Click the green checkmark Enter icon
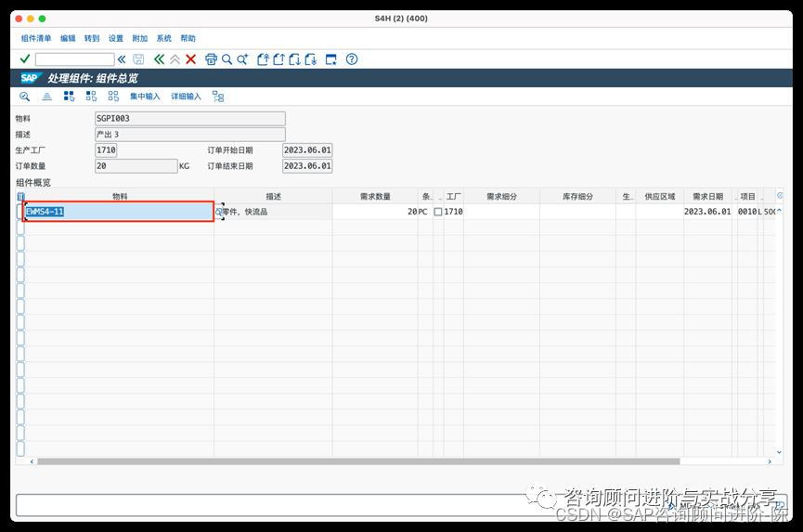Screen dimensions: 803x532 (24, 58)
